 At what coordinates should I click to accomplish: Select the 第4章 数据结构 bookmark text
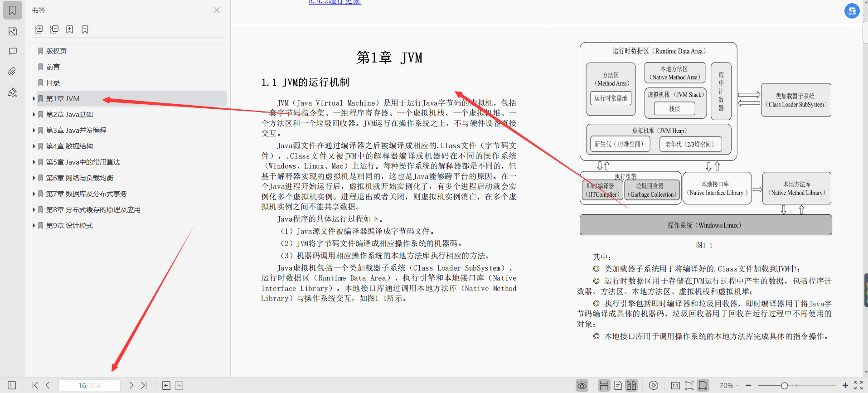(x=69, y=146)
